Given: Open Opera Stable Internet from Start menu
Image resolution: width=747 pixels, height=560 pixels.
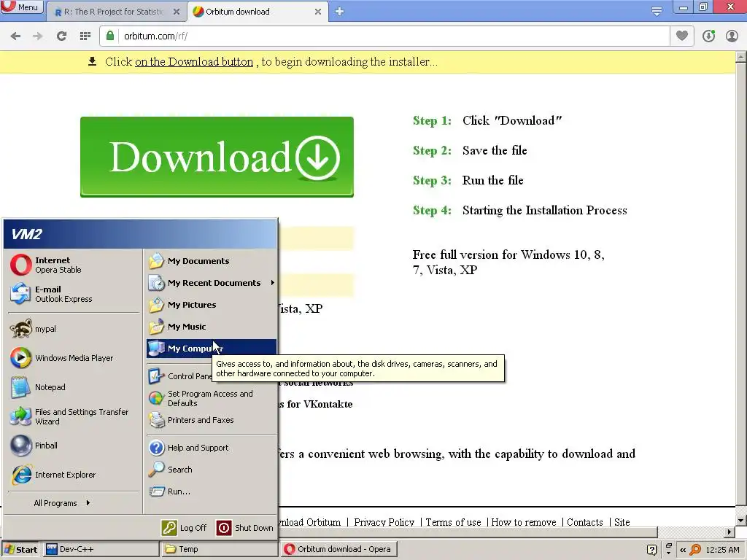Looking at the screenshot, I should (x=74, y=265).
